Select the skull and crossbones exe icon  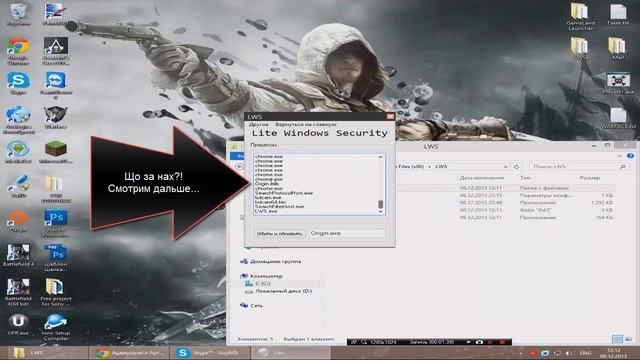click(618, 83)
